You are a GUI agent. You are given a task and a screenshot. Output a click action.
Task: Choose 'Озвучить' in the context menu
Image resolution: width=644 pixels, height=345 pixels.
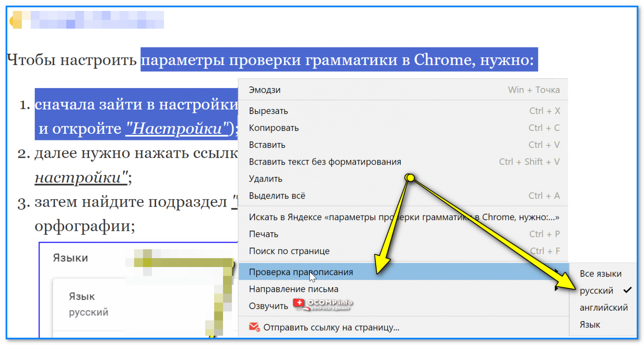point(403,306)
